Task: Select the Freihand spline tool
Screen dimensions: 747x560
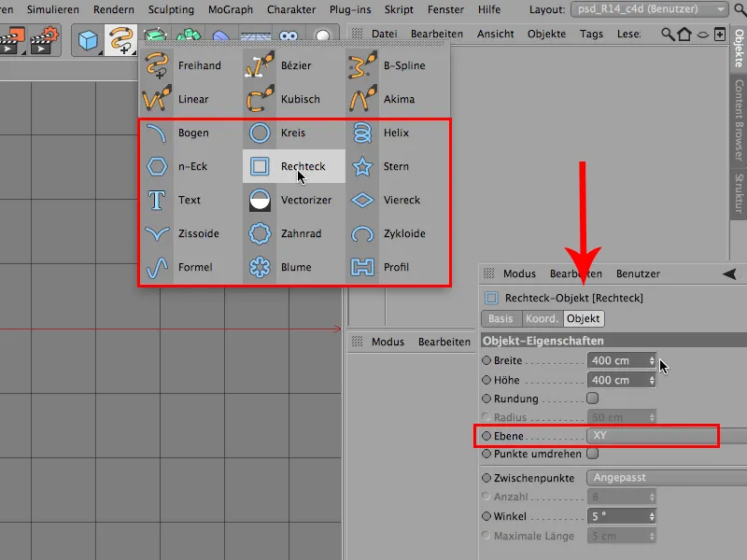Action: click(x=190, y=65)
